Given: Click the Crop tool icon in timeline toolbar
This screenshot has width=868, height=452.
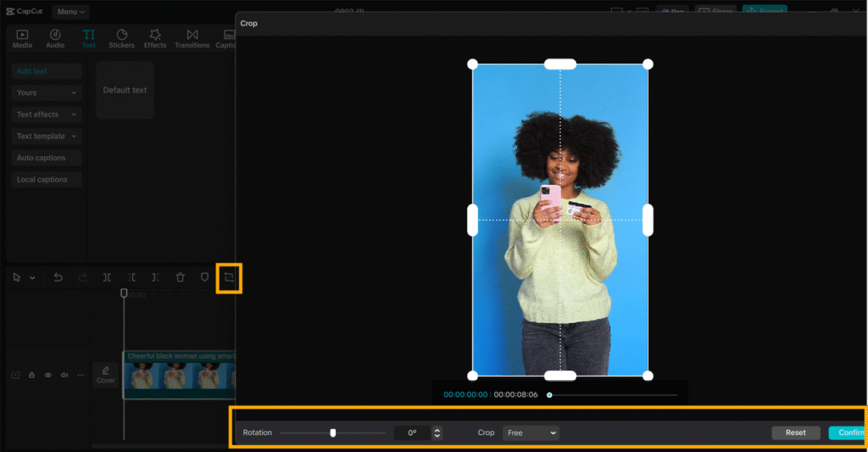Looking at the screenshot, I should coord(229,277).
